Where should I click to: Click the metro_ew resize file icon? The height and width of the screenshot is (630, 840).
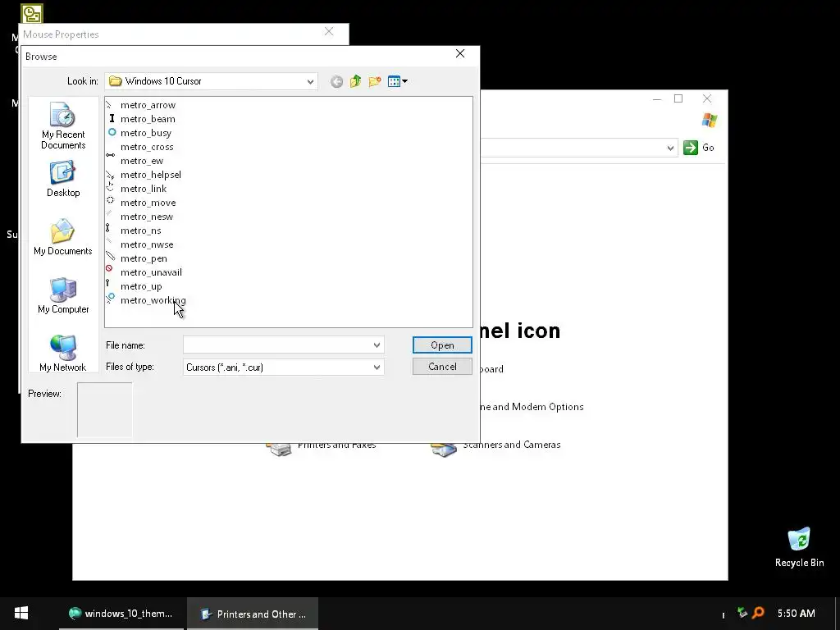pos(110,155)
